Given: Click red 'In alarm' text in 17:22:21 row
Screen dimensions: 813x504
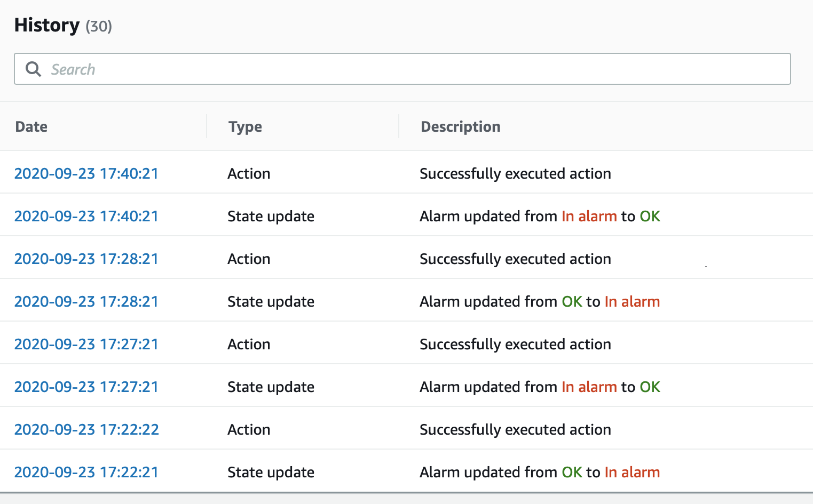Looking at the screenshot, I should point(632,473).
